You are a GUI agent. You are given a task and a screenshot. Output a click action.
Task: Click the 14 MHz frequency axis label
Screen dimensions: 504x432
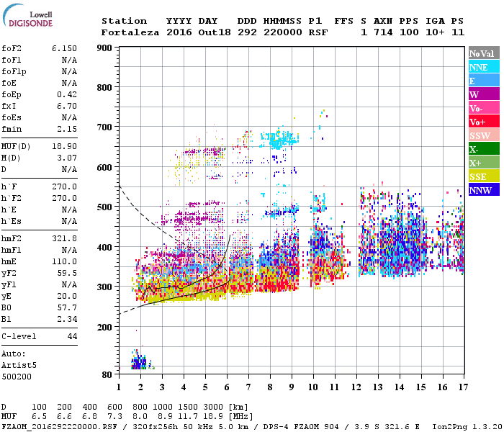tap(400, 387)
